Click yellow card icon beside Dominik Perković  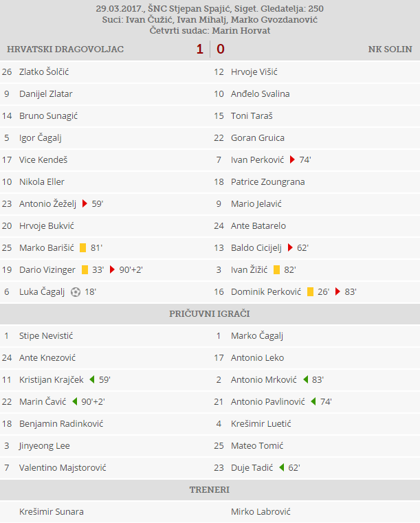pos(310,292)
